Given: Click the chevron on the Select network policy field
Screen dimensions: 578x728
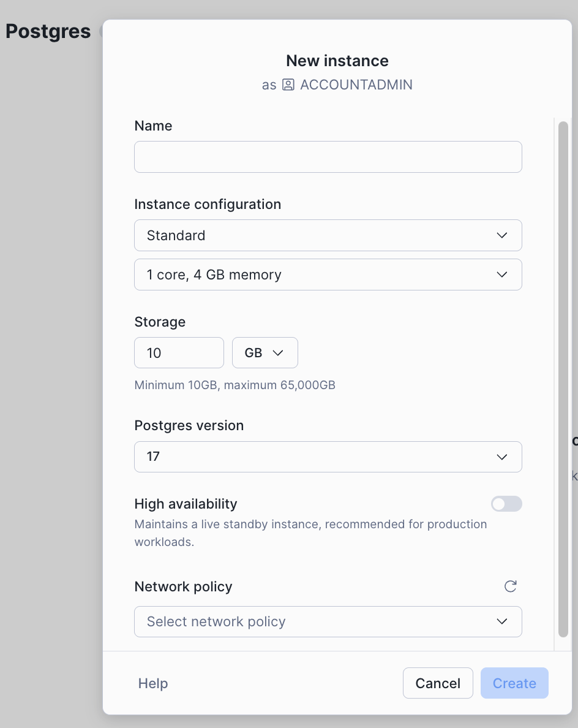Looking at the screenshot, I should (501, 621).
